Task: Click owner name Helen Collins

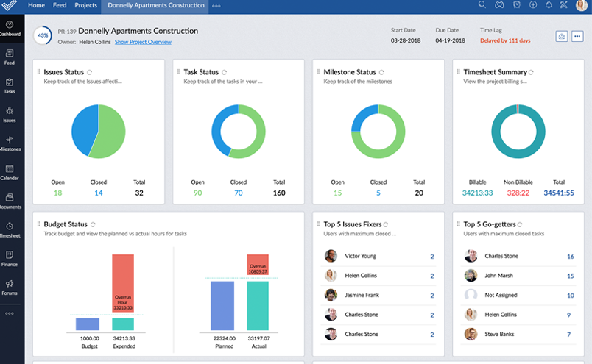Action: (95, 42)
